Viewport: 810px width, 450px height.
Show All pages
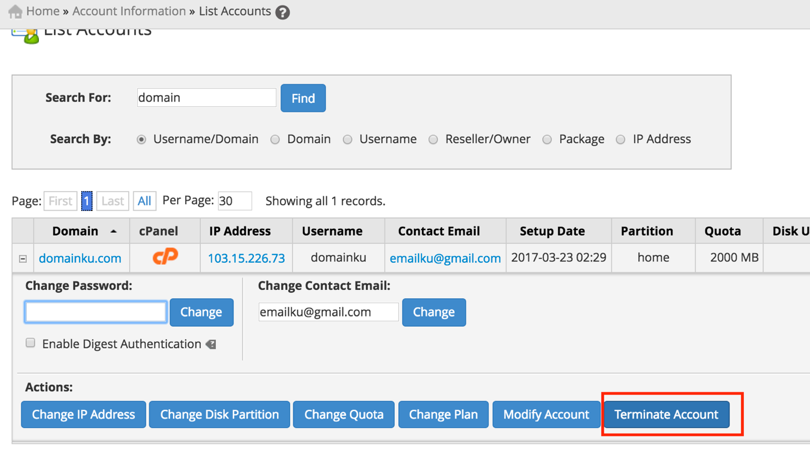(144, 201)
